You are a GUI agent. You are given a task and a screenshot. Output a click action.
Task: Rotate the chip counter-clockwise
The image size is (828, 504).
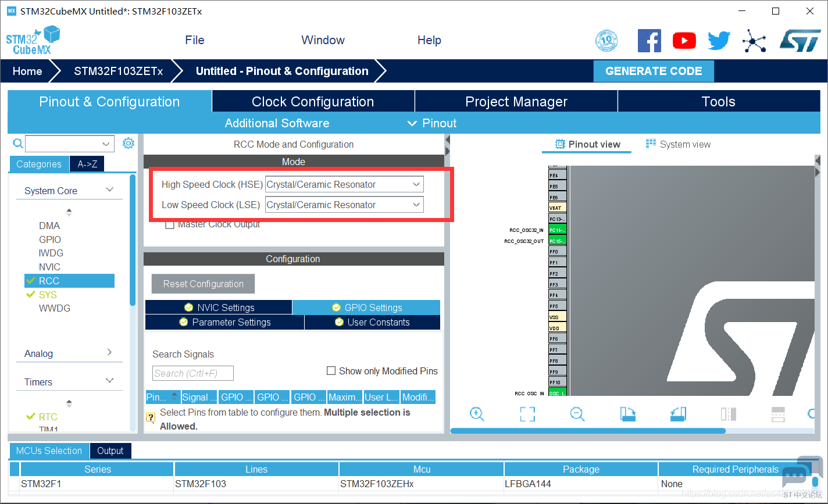click(678, 414)
